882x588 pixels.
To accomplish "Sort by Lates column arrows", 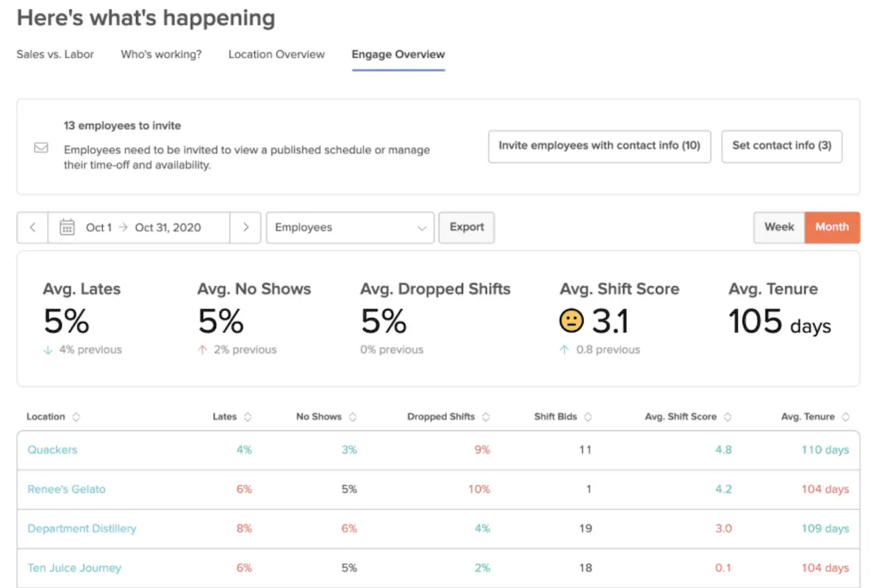I will pos(248,417).
